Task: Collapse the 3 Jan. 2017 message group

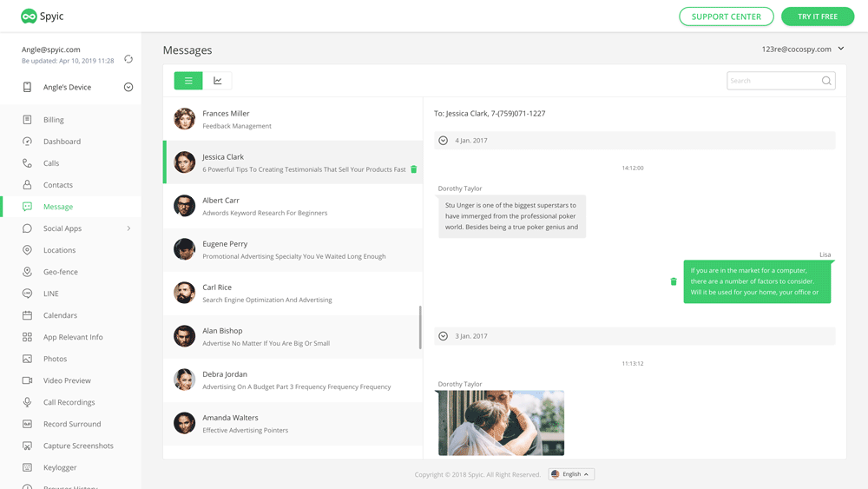Action: (x=444, y=336)
